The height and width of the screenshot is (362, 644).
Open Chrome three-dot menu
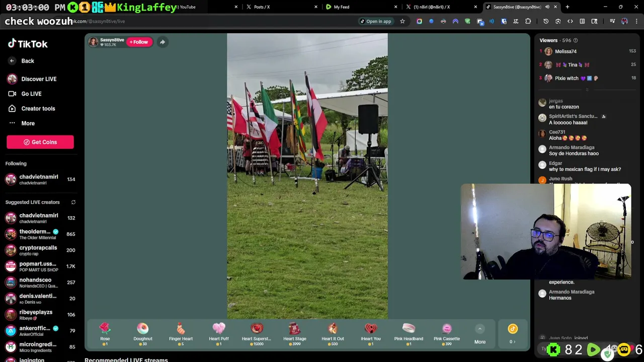pos(636,21)
